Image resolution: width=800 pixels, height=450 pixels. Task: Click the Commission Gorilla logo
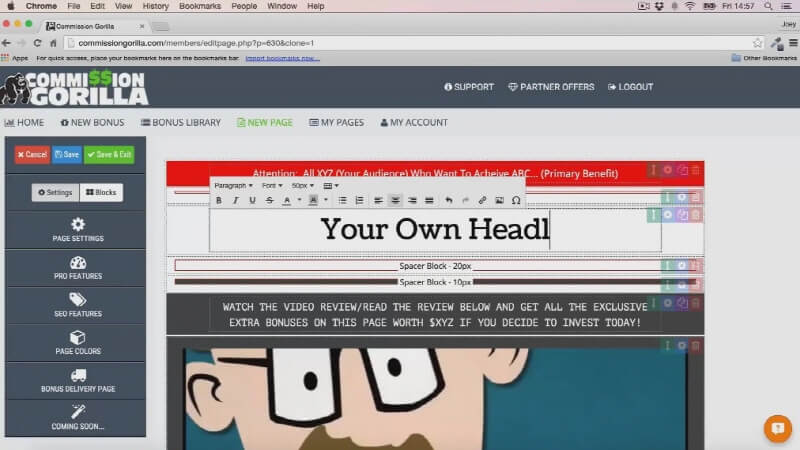coord(74,87)
